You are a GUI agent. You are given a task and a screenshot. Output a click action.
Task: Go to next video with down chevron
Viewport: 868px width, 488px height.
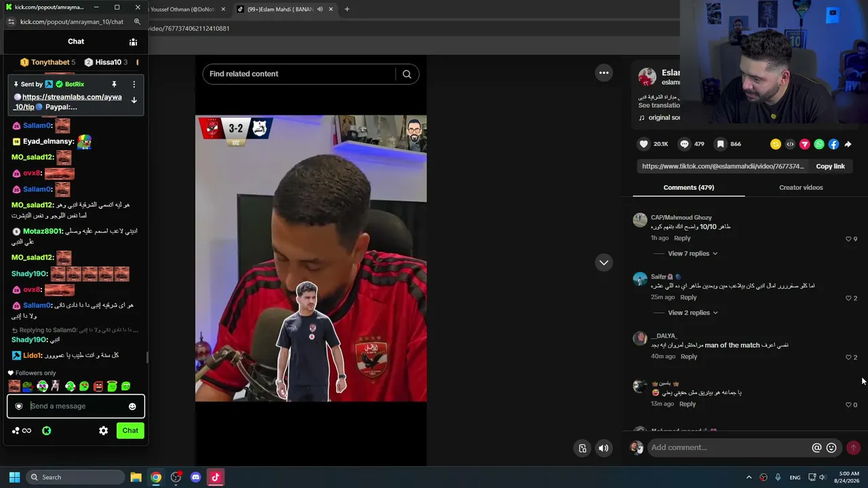point(604,262)
